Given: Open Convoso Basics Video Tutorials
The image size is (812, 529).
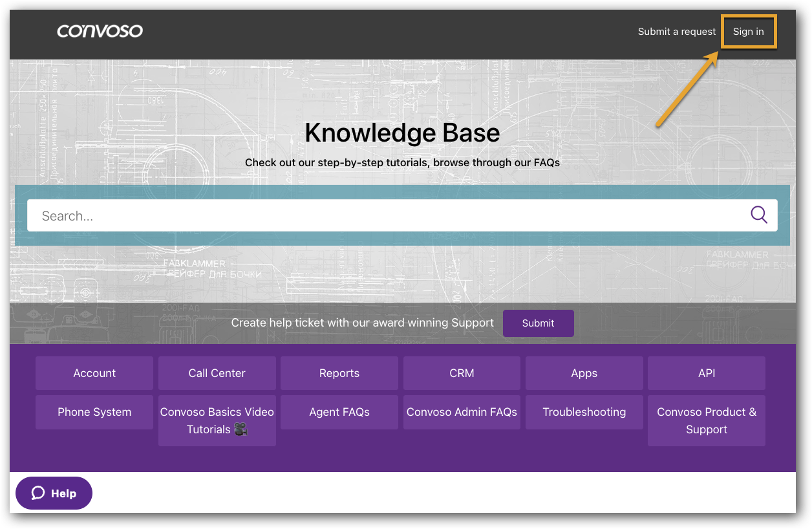Looking at the screenshot, I should coord(217,420).
